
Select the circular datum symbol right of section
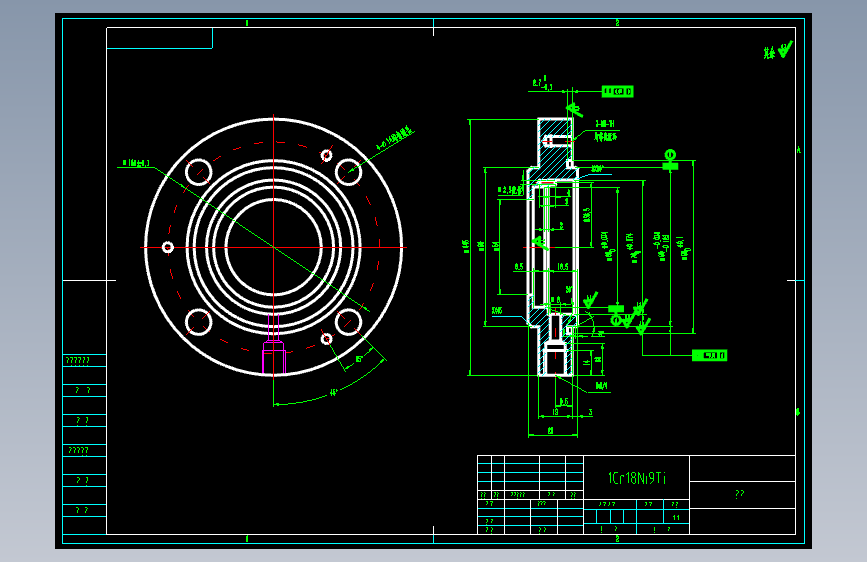[670, 154]
